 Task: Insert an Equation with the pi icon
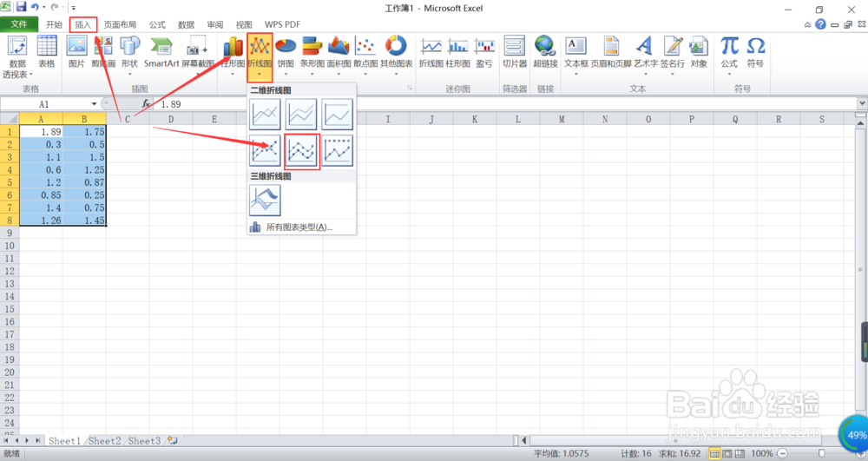729,56
